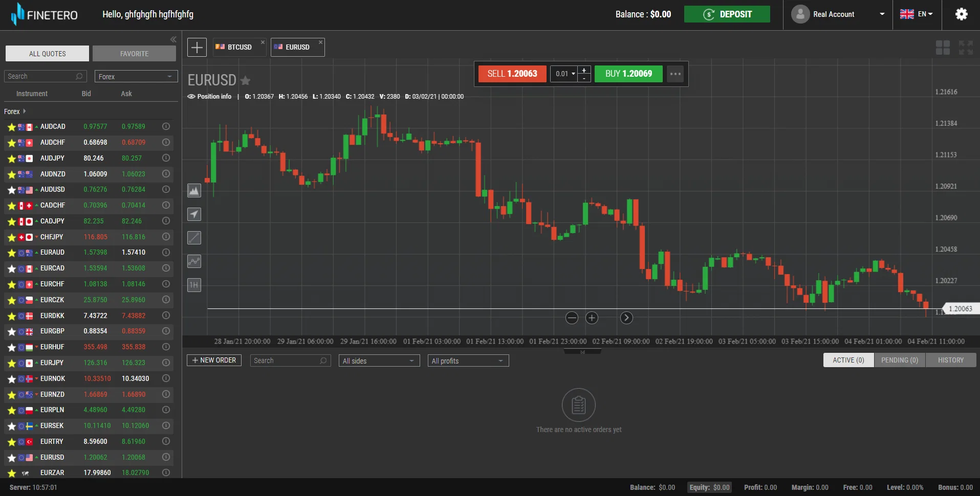Image resolution: width=980 pixels, height=496 pixels.
Task: Click SELL 1.20063 button
Action: tap(512, 74)
